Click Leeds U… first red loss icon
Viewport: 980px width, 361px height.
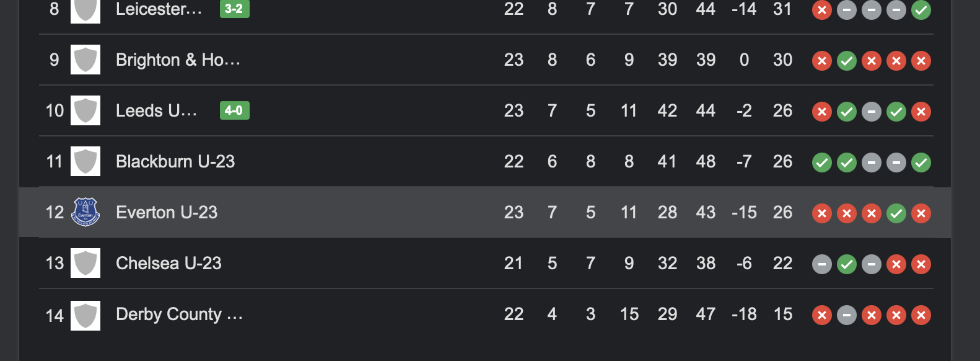click(x=822, y=112)
